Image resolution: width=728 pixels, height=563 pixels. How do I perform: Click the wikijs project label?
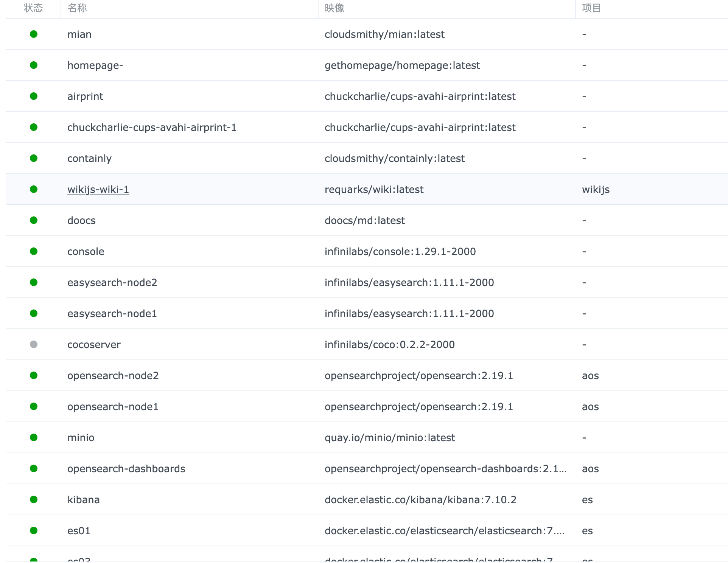tap(596, 190)
